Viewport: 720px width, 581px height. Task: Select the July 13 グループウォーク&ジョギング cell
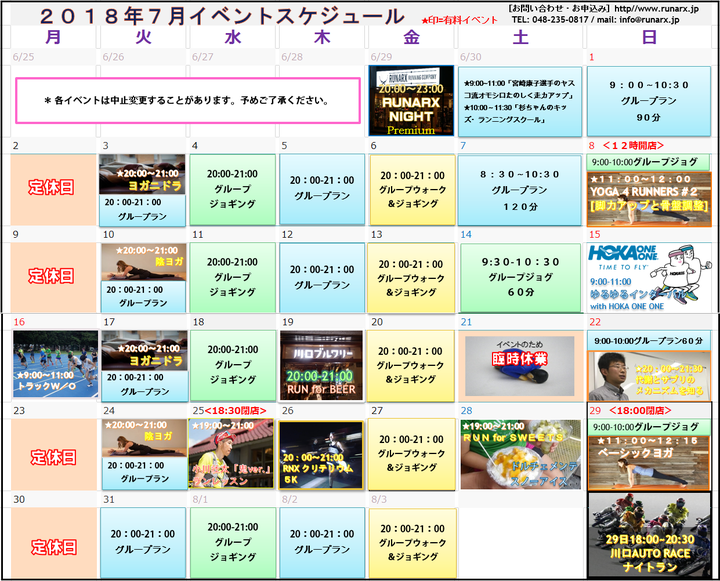point(411,278)
